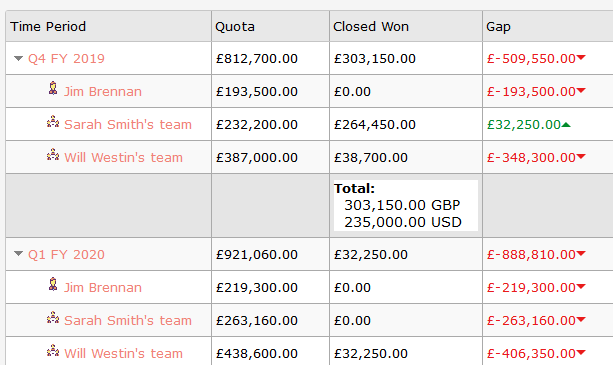Click the Total currency breakdown box

pyautogui.click(x=406, y=206)
